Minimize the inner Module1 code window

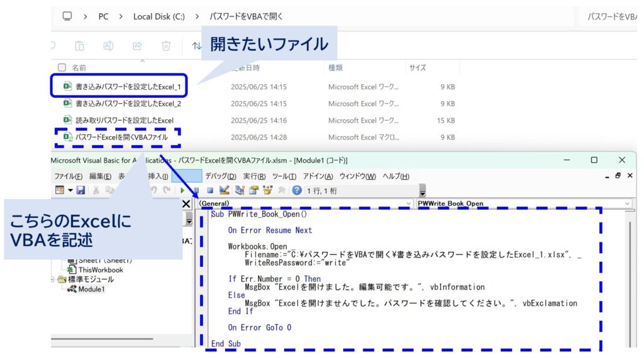coord(607,176)
